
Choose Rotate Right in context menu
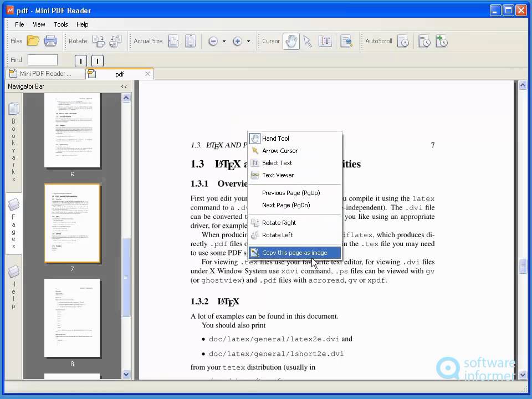(295, 223)
